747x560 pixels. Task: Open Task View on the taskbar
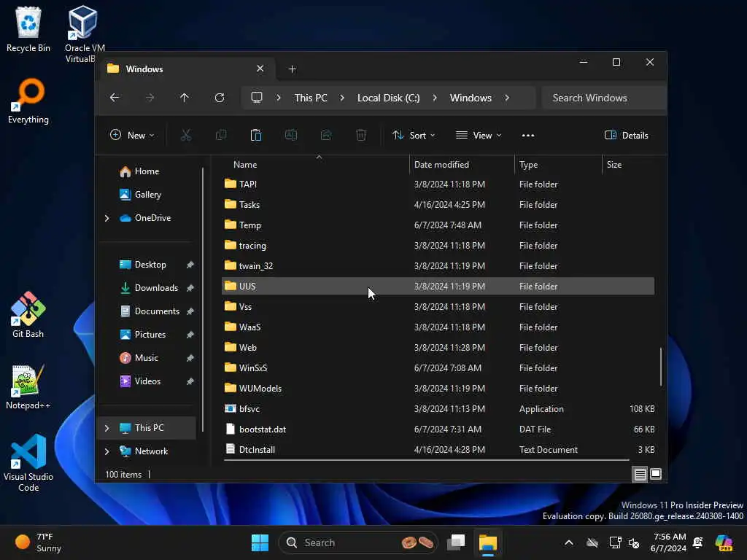[x=456, y=542]
